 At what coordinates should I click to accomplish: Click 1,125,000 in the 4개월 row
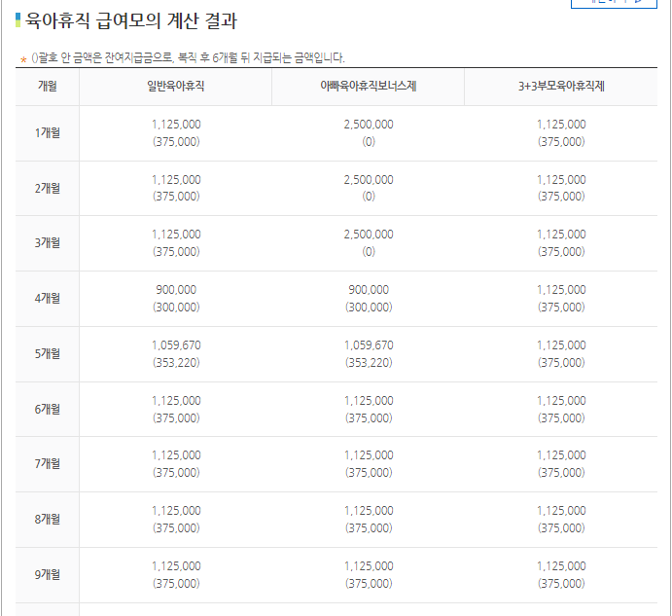pyautogui.click(x=561, y=290)
